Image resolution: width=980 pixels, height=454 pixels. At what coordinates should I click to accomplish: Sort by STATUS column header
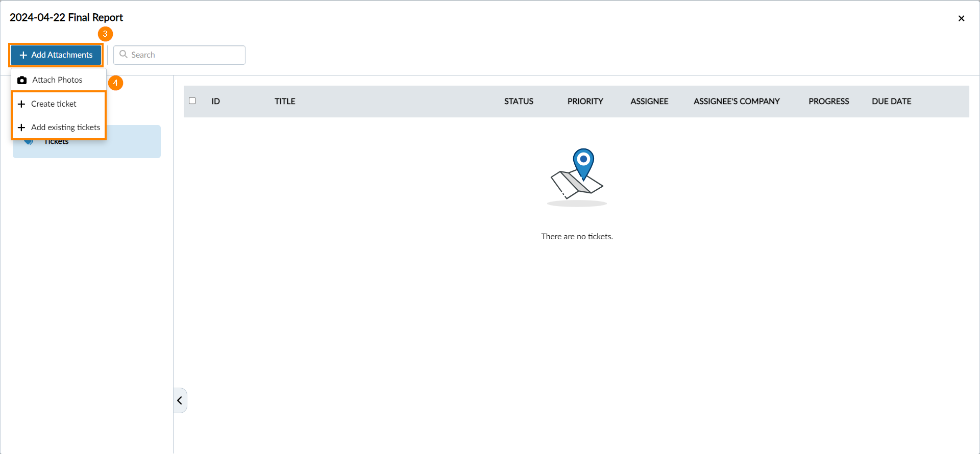click(519, 102)
